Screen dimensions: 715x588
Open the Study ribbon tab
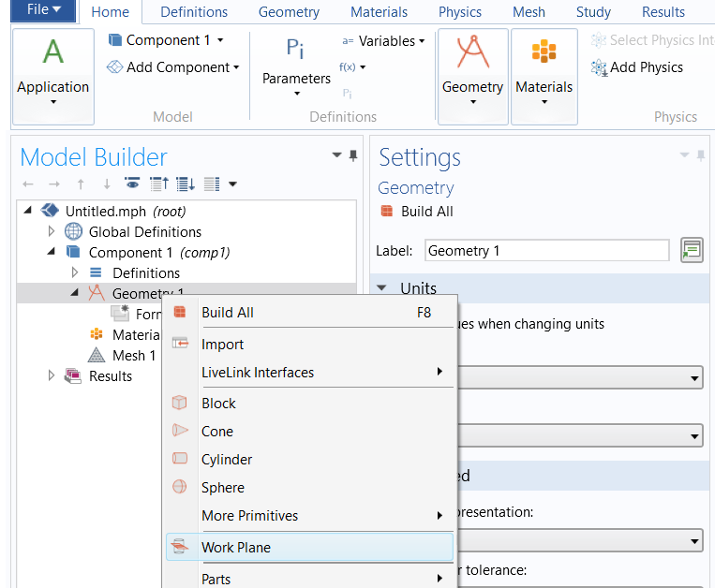click(x=593, y=12)
